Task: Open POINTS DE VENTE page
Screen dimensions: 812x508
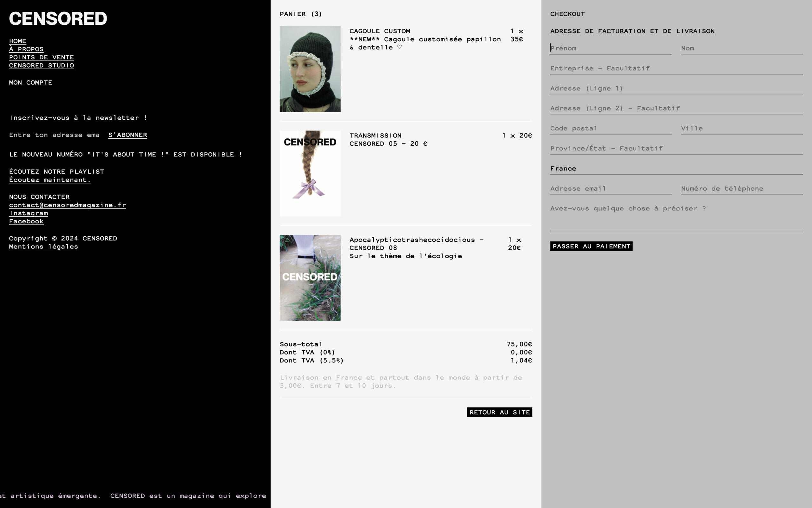Action: 41,57
